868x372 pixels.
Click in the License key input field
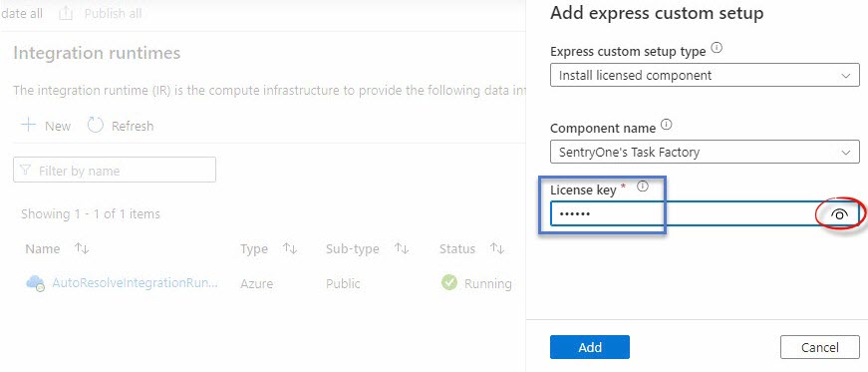(705, 214)
